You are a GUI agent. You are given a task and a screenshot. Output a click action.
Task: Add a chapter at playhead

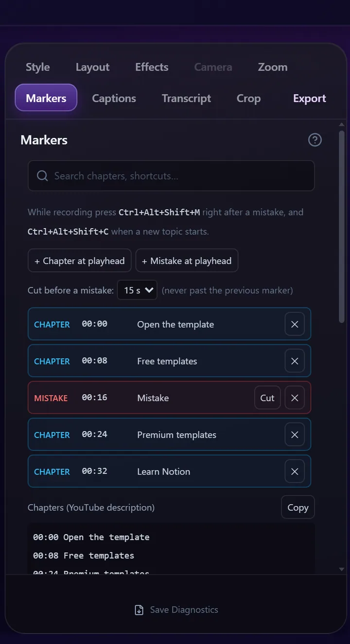click(79, 261)
